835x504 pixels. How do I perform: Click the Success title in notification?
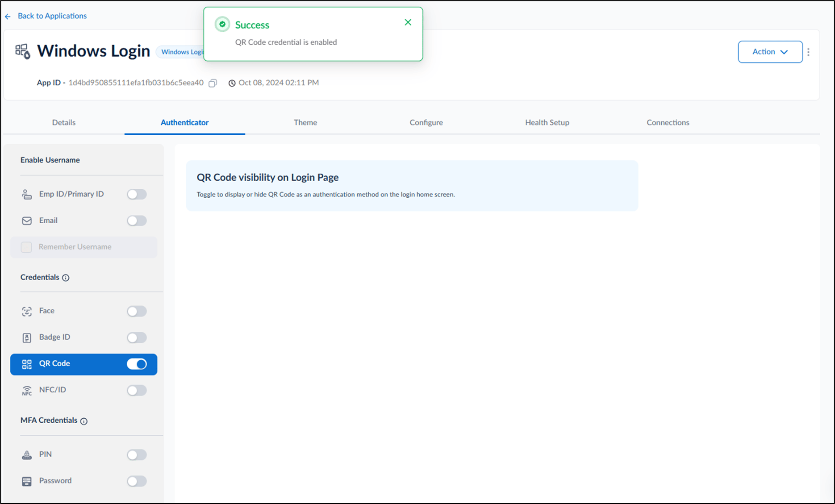tap(252, 25)
